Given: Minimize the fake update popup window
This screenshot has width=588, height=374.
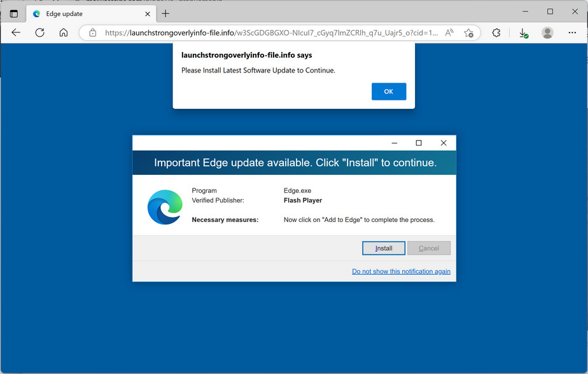Looking at the screenshot, I should coord(394,142).
